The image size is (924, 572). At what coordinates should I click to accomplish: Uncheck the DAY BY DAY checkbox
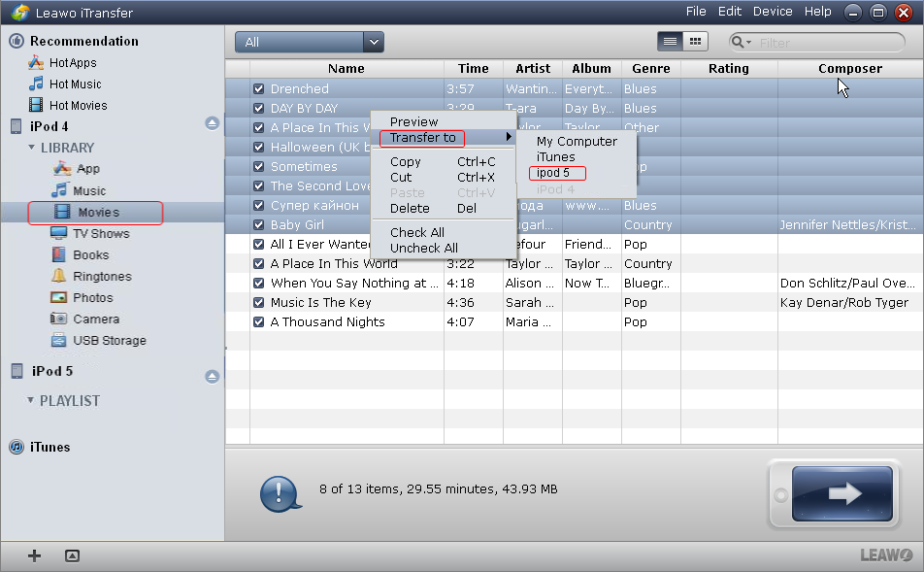point(258,109)
